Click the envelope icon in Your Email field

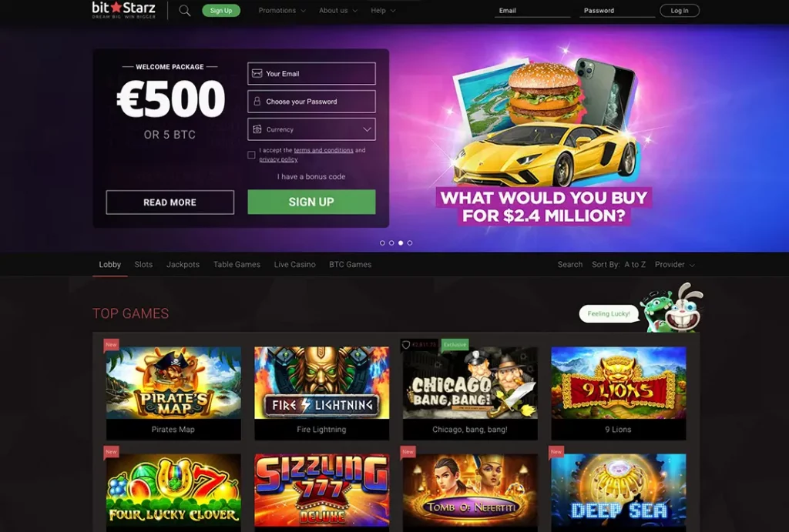[257, 73]
